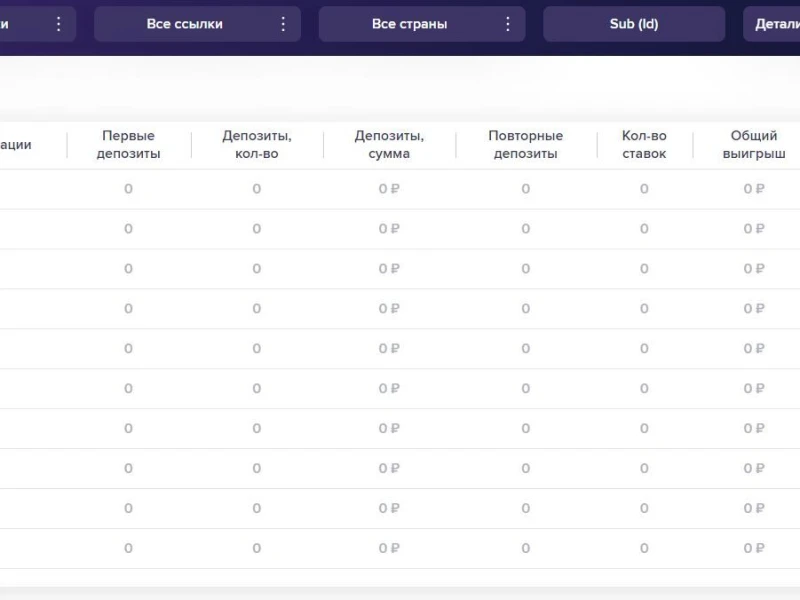Click last row Депозиты, кол-во value

point(257,548)
